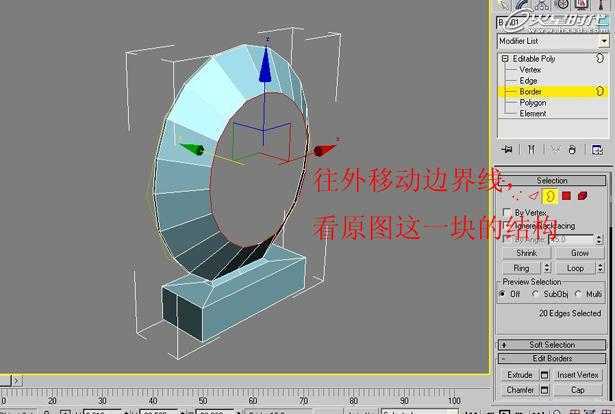Click the blue Z axis gizmo arrow
Image resolution: width=615 pixels, height=414 pixels.
(x=266, y=64)
